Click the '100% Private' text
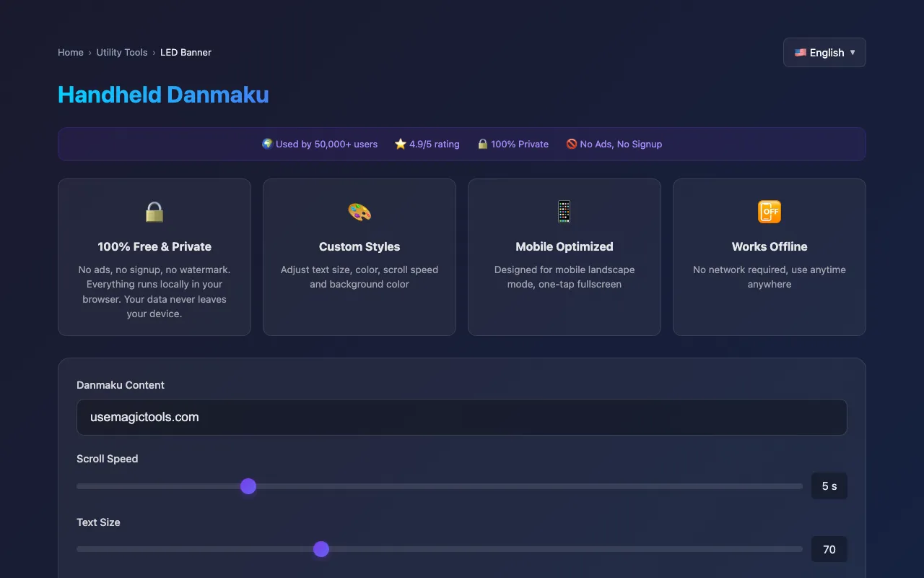This screenshot has height=578, width=924. (x=520, y=144)
